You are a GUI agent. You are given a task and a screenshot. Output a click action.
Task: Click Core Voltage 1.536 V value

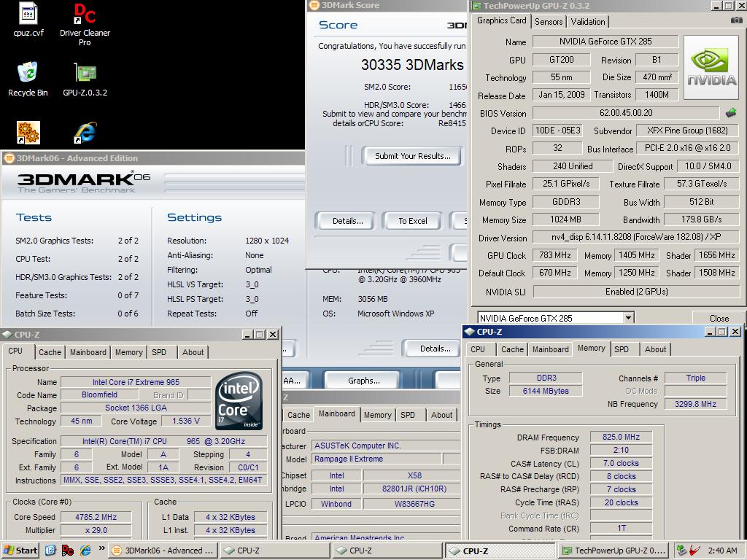click(186, 421)
